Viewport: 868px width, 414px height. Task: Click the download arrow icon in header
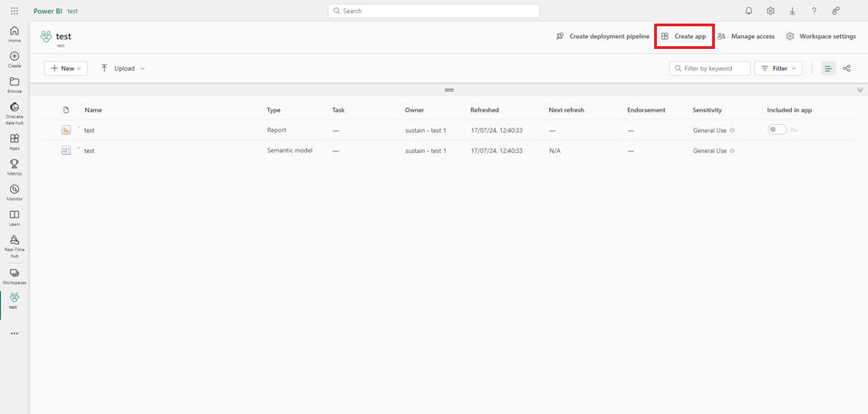[x=792, y=11]
